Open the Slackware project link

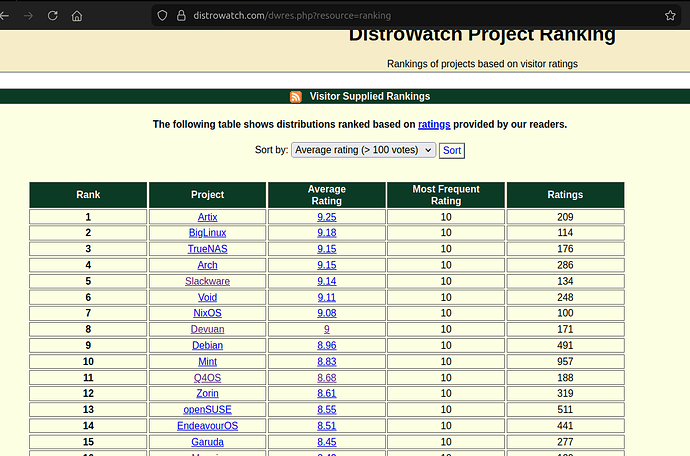[x=207, y=281]
